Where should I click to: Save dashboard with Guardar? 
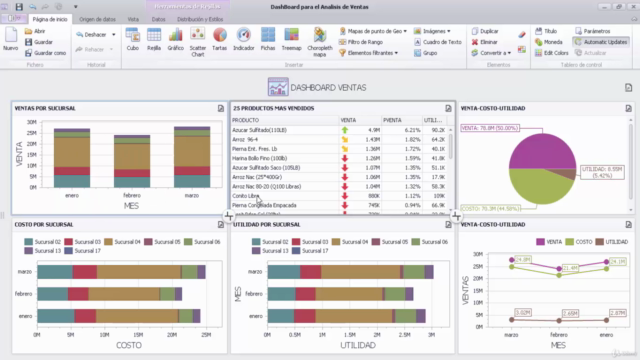39,42
